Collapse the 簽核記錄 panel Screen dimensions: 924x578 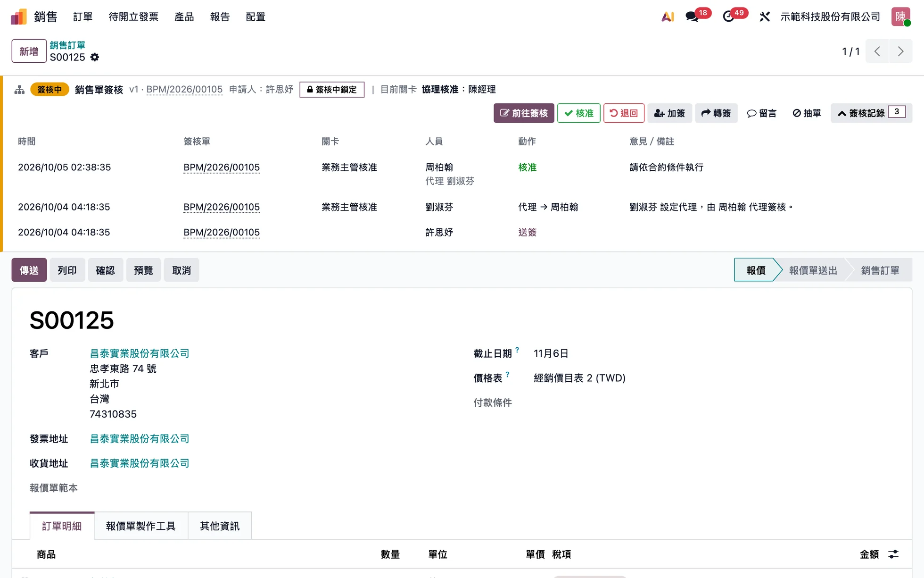pyautogui.click(x=871, y=113)
